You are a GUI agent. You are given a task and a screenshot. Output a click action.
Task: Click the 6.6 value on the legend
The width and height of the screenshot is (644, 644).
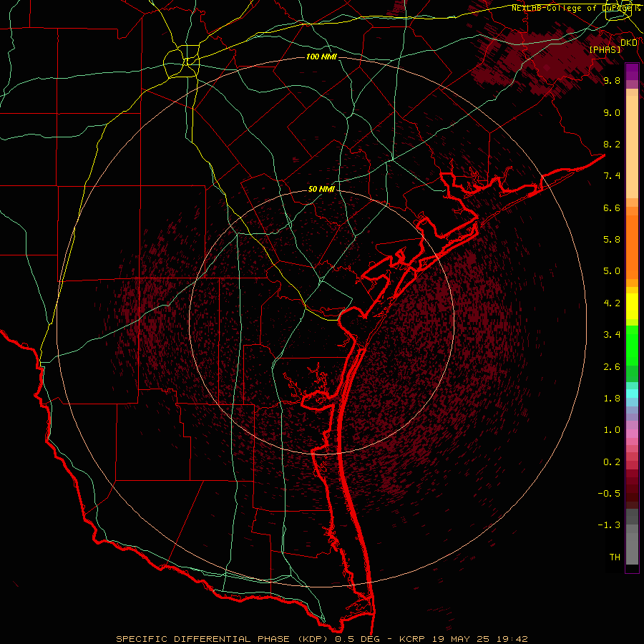click(612, 208)
